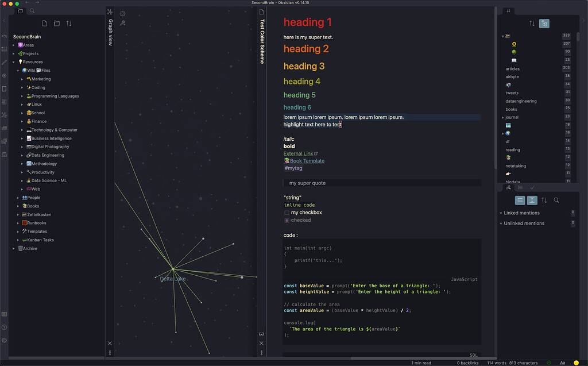The image size is (588, 366).
Task: Collapse the Resources folder
Action: coord(14,62)
